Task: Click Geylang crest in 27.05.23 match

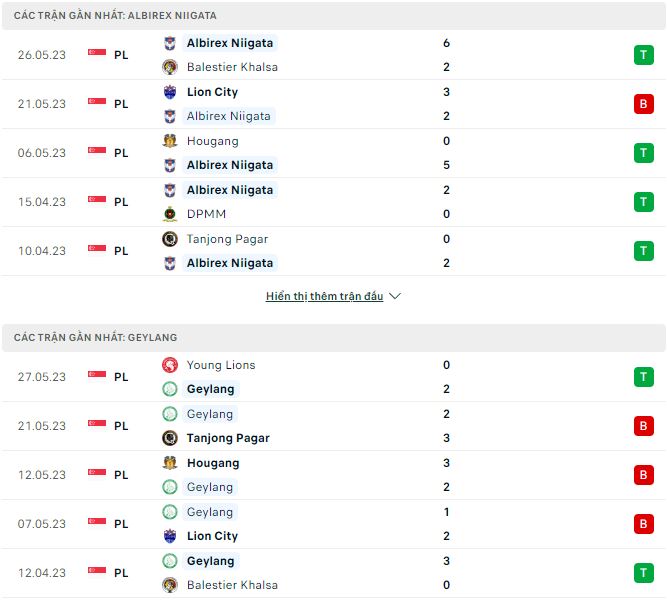Action: point(170,389)
